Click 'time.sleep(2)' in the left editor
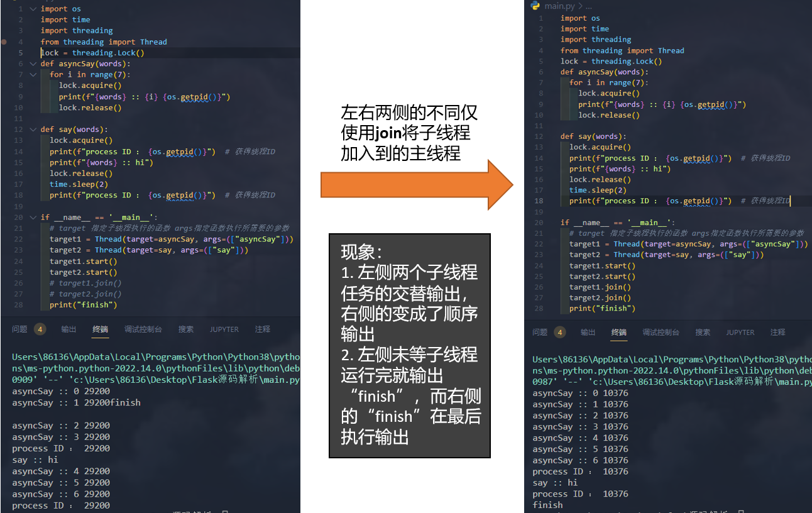Screen dimensions: 812x513 pyautogui.click(x=79, y=184)
